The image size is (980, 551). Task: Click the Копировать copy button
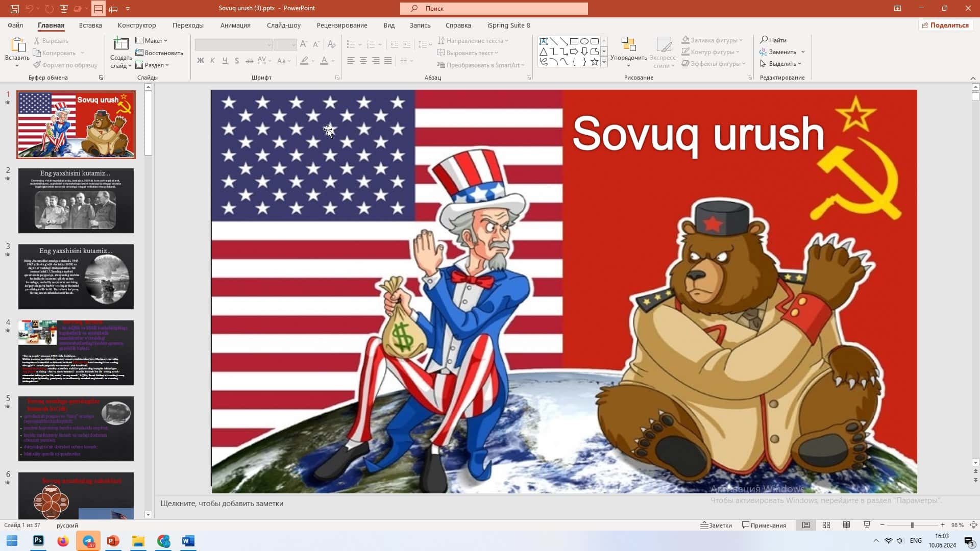click(x=54, y=53)
